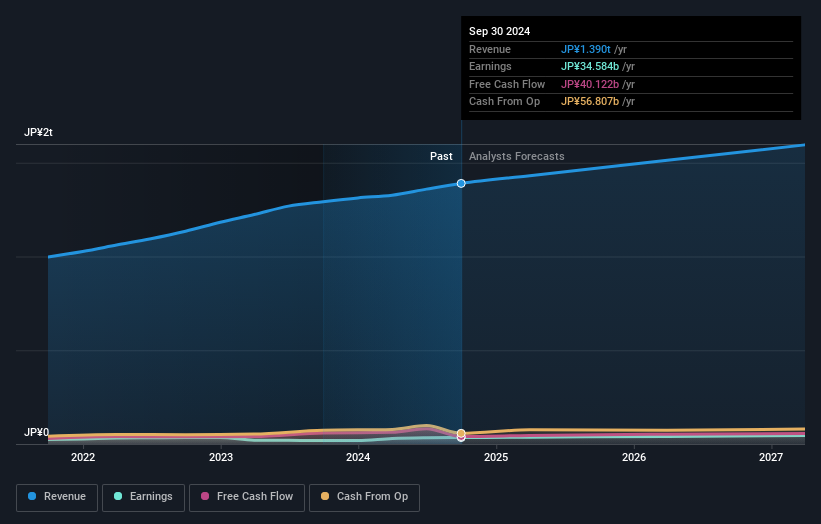Image resolution: width=821 pixels, height=524 pixels.
Task: Toggle the Cash From Op legend series
Action: [x=364, y=497]
